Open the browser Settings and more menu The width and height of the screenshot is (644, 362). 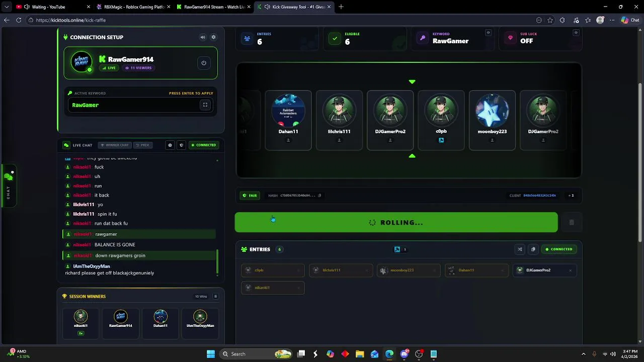click(x=612, y=20)
